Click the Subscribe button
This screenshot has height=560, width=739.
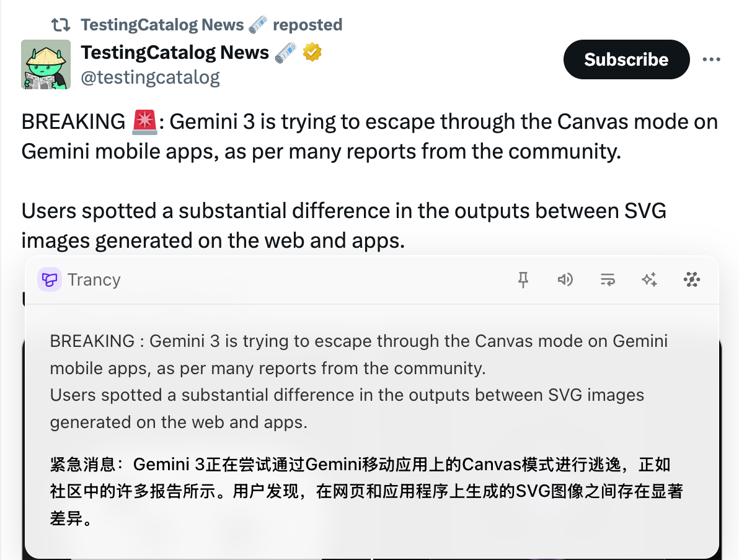[626, 59]
